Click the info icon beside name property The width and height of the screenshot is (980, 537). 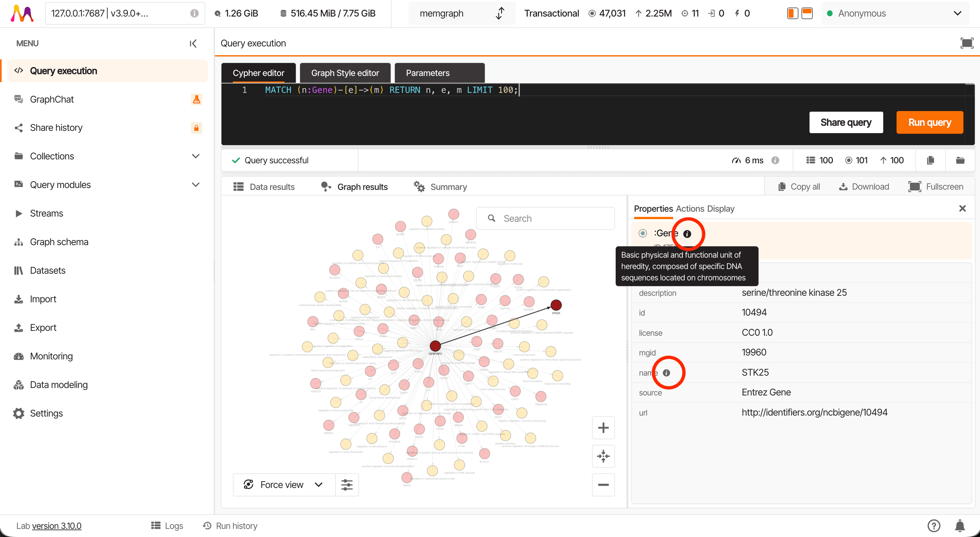[x=666, y=373]
